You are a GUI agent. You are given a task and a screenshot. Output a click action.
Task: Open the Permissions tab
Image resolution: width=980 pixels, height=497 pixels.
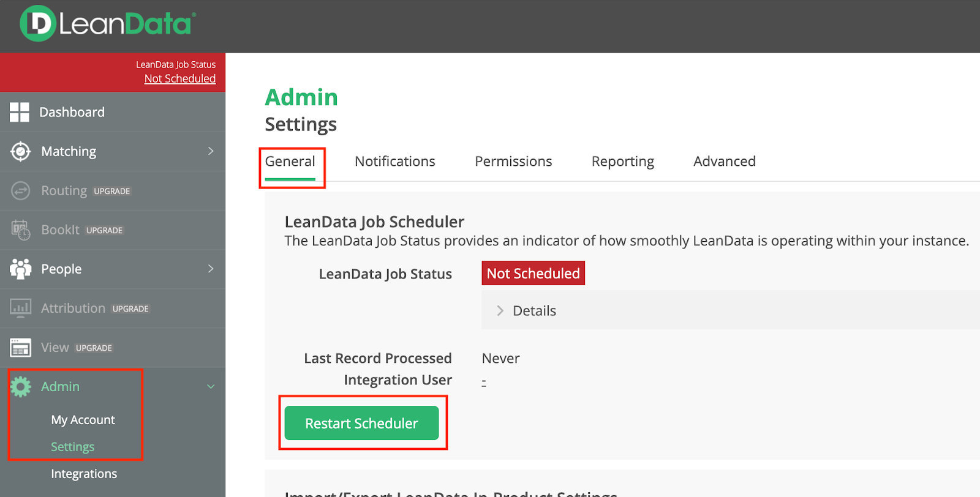pos(513,162)
